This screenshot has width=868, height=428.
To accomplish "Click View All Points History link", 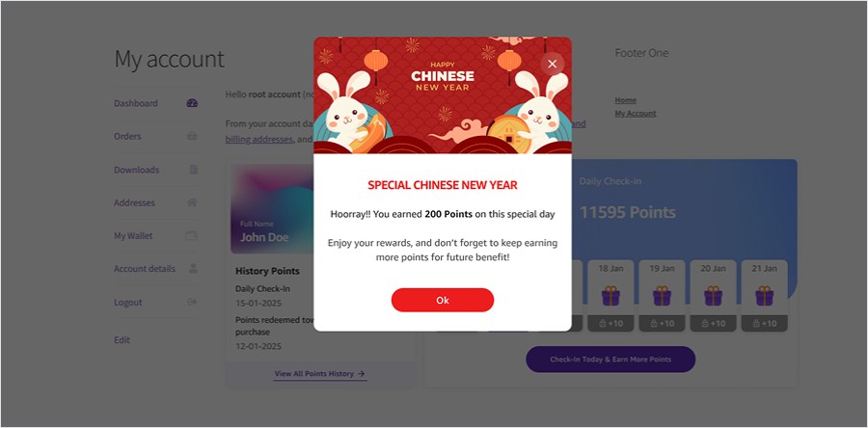I will pos(320,374).
